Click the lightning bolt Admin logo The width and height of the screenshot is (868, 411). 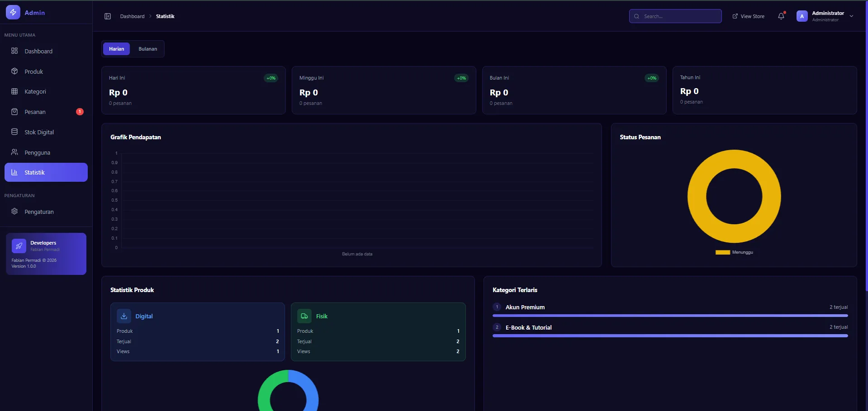(x=13, y=13)
